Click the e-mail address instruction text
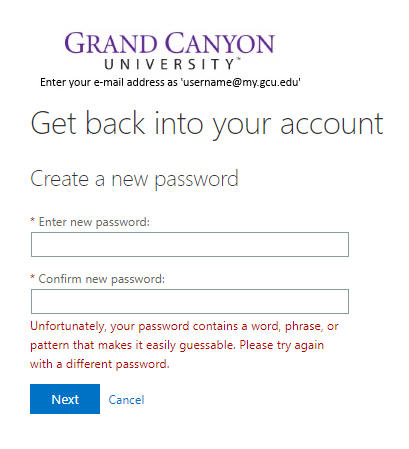Viewport: 409px width, 449px height. (x=170, y=82)
